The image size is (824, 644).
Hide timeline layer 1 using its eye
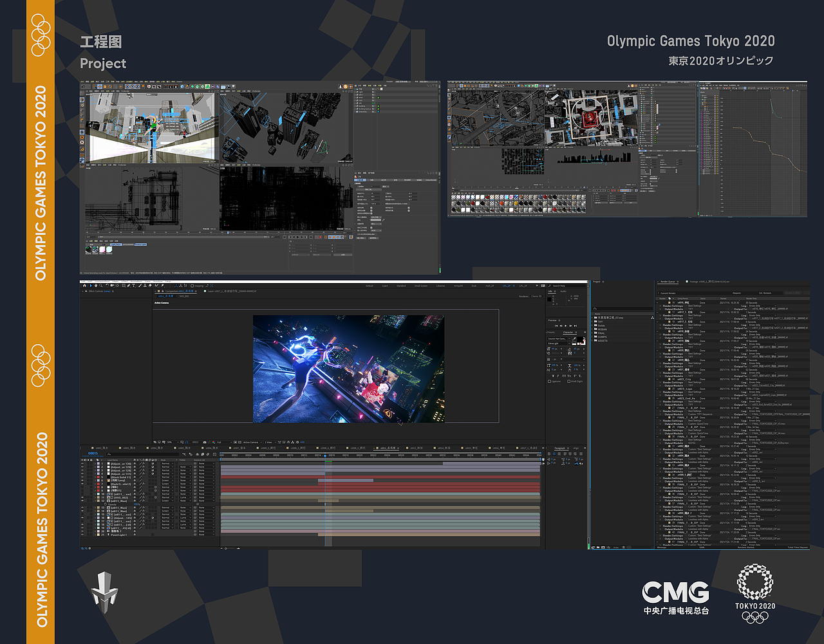[83, 463]
